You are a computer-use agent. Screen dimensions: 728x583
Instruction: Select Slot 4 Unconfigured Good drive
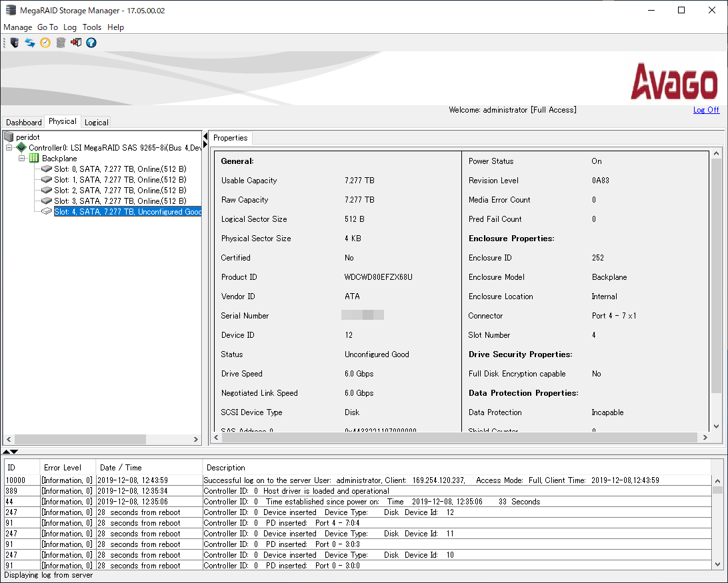128,211
